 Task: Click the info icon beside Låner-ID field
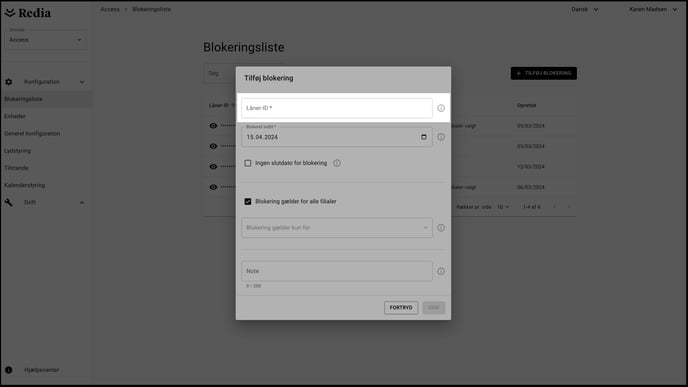[441, 108]
